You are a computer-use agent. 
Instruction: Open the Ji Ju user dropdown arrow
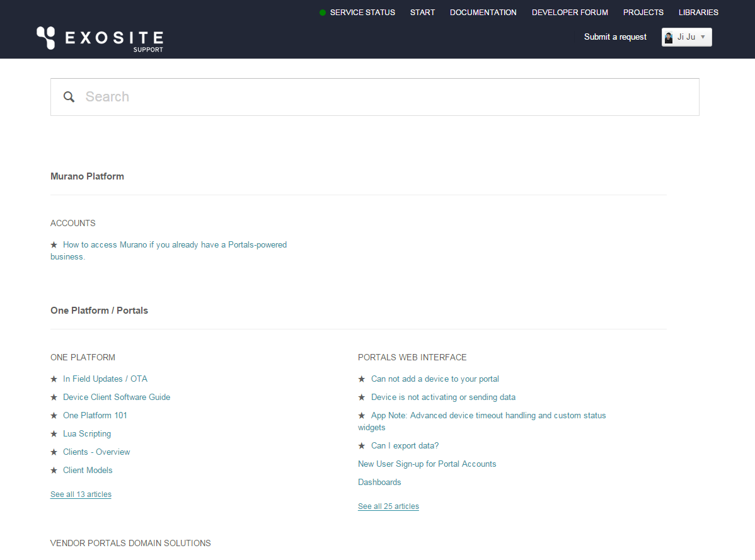pos(703,37)
